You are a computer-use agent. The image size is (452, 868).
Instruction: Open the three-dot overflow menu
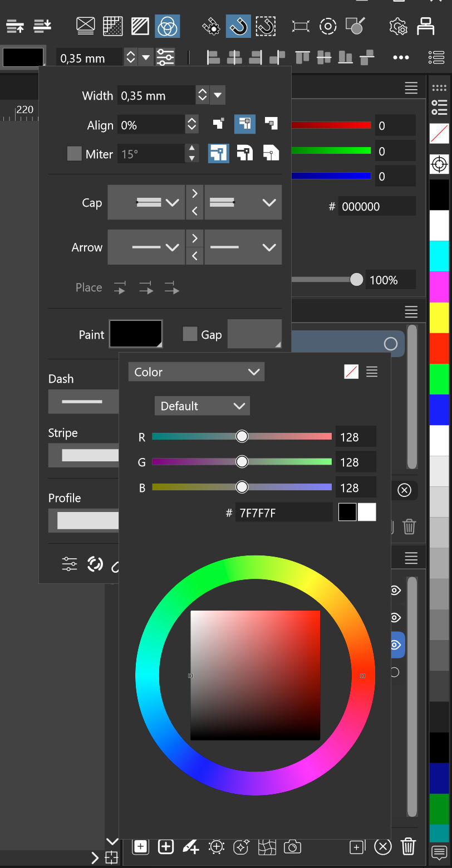(401, 57)
